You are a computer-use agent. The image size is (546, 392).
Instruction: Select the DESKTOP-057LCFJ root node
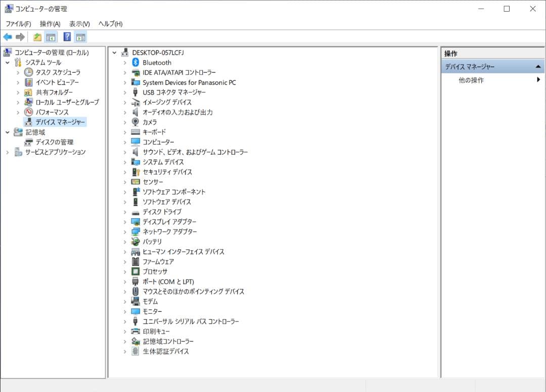tap(158, 52)
